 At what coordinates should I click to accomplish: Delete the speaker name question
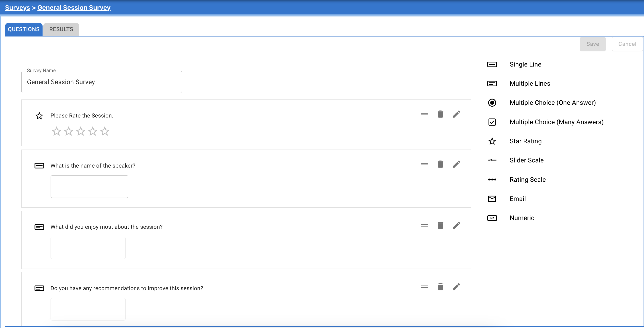(441, 164)
